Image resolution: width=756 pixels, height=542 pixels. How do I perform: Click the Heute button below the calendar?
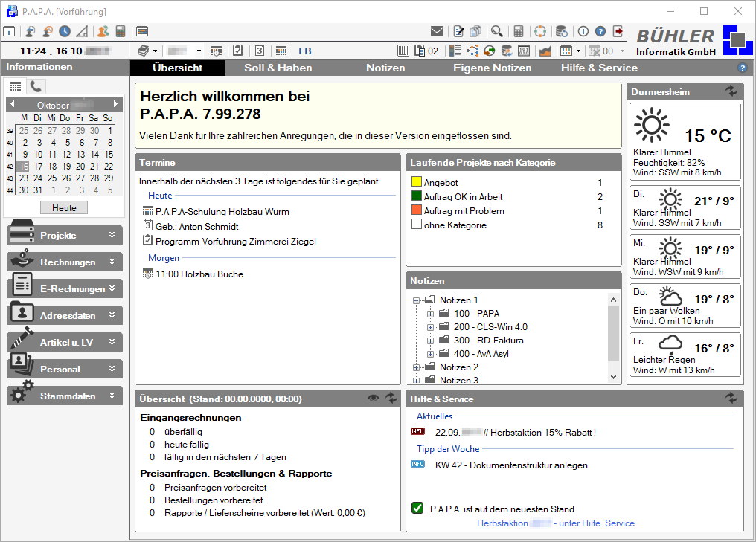(64, 207)
